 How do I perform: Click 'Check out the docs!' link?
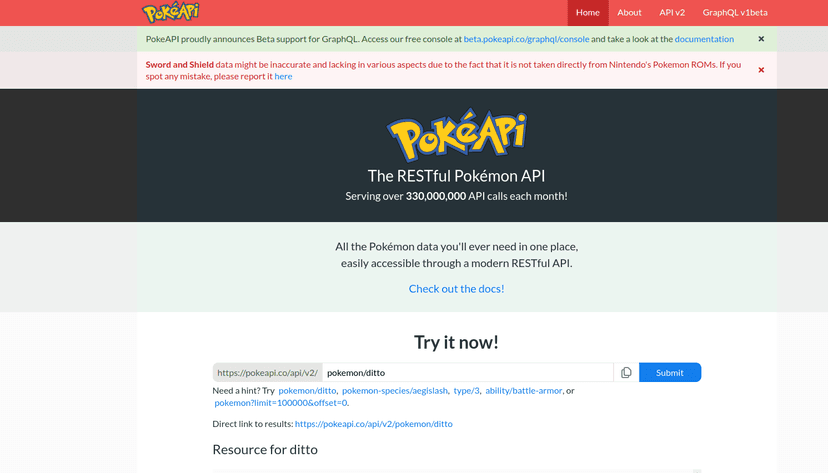[456, 289]
